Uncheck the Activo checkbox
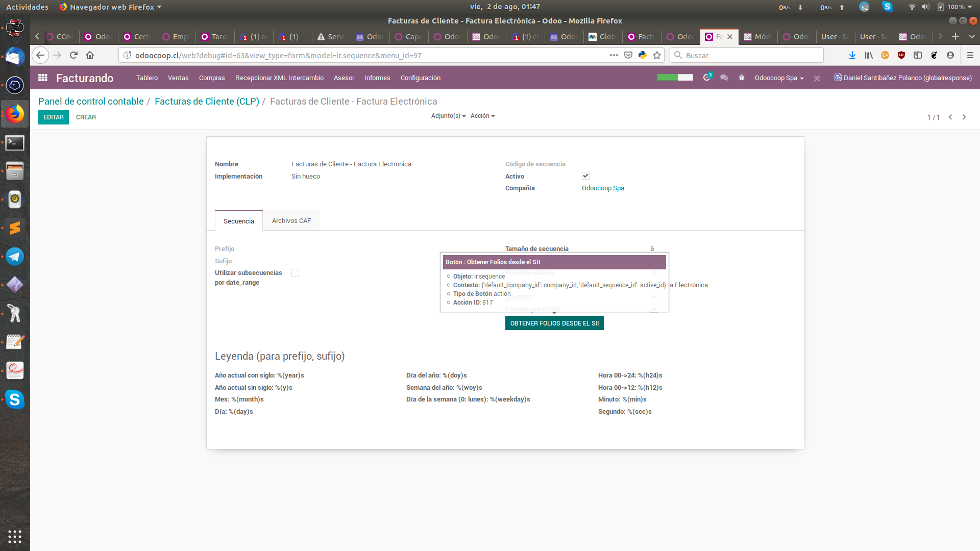Viewport: 980px width, 551px height. click(585, 176)
